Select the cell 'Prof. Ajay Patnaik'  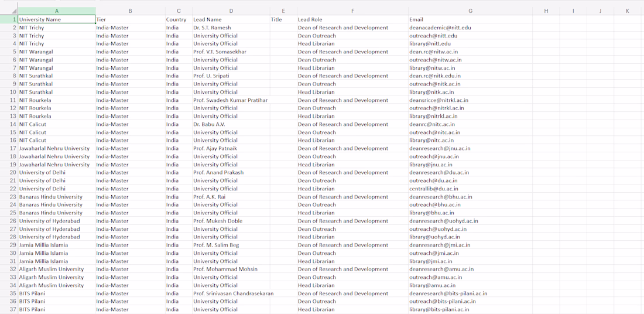pyautogui.click(x=231, y=148)
